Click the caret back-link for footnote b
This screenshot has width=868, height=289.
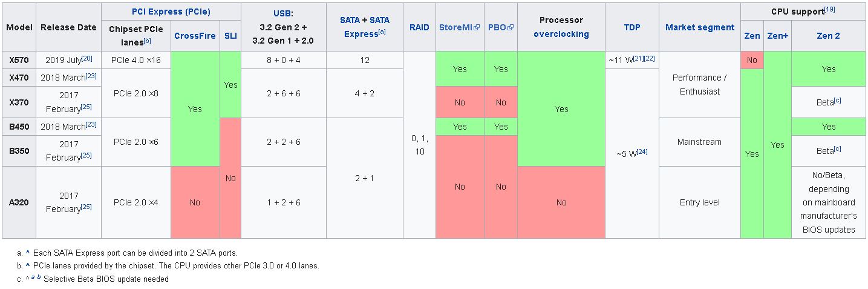click(28, 265)
